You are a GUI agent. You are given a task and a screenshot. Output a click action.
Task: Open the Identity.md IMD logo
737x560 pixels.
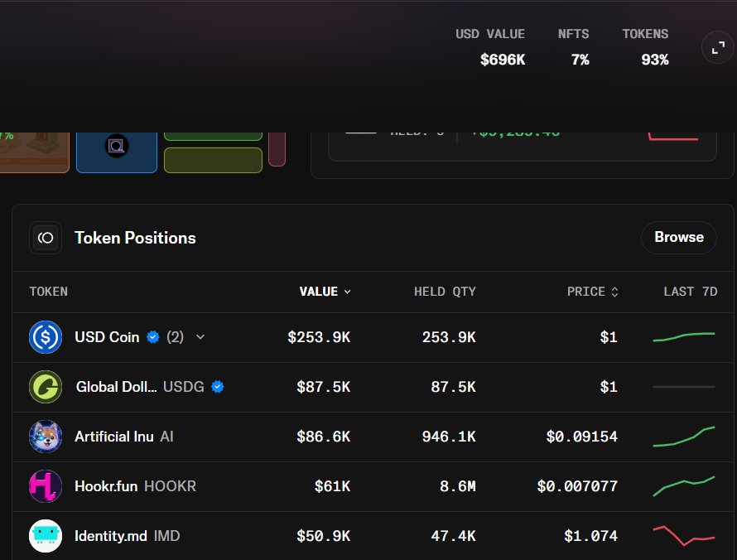click(46, 536)
